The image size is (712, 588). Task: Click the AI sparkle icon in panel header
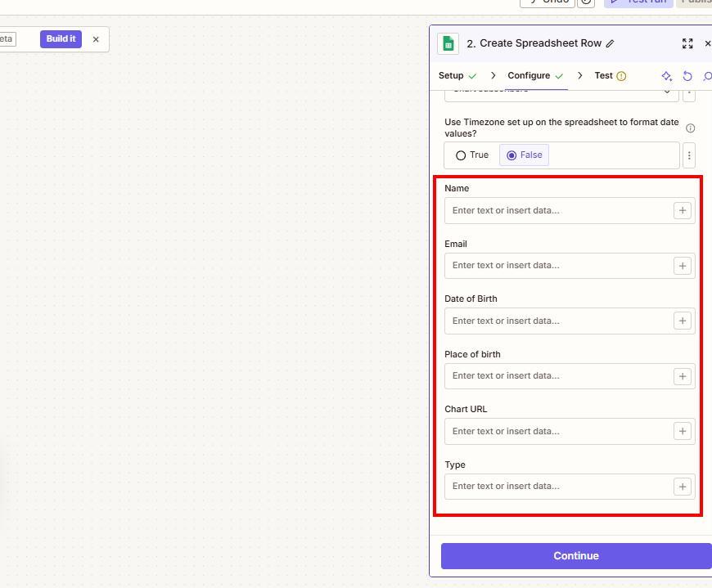coord(667,76)
